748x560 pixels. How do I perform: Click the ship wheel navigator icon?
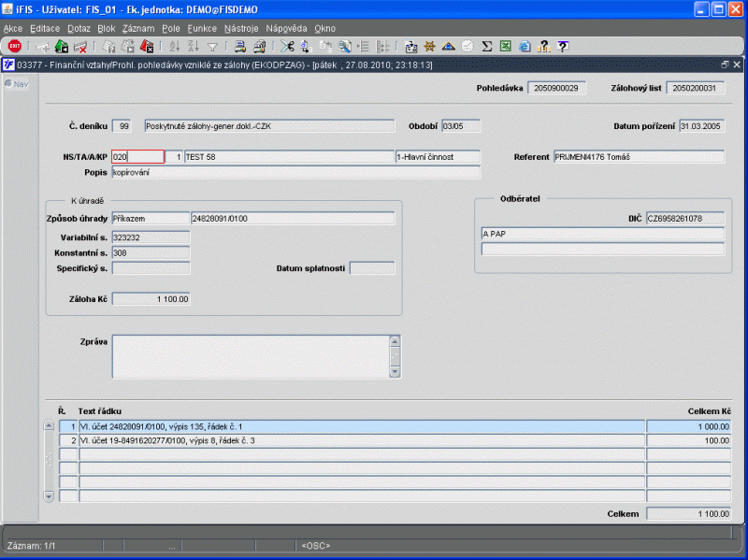(429, 46)
